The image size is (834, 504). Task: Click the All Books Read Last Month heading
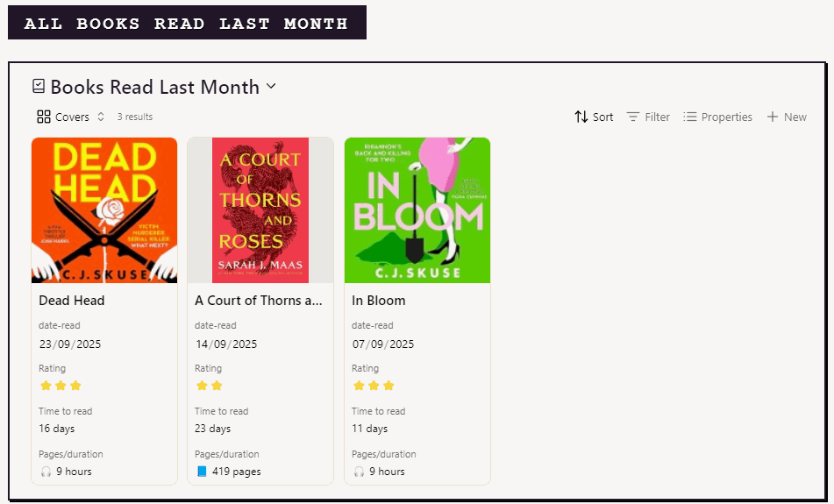click(x=186, y=24)
